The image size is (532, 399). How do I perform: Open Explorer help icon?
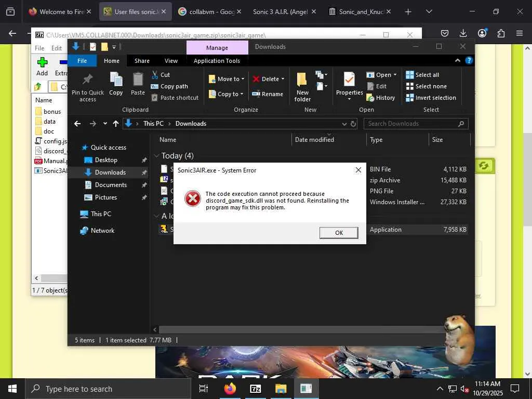469,60
